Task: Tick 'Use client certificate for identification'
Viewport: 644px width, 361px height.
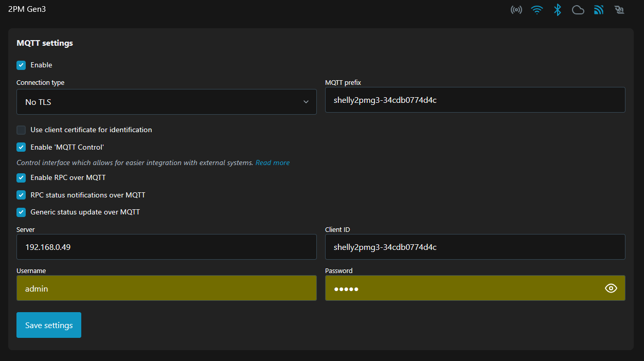Action: coord(21,130)
